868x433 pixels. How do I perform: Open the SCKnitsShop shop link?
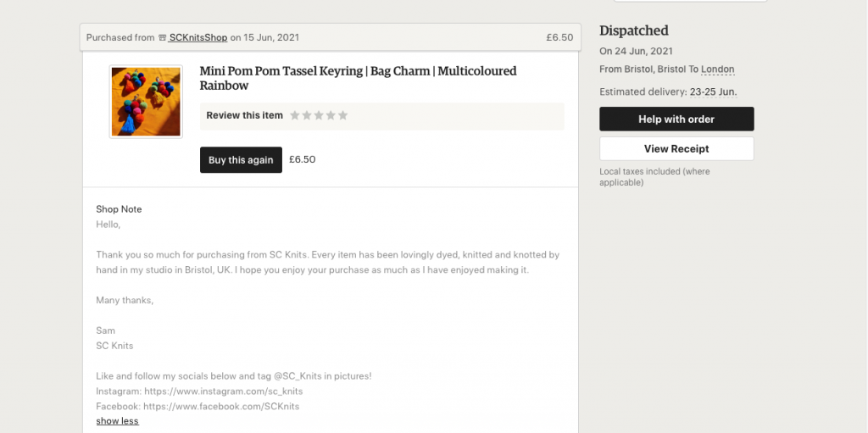point(198,37)
